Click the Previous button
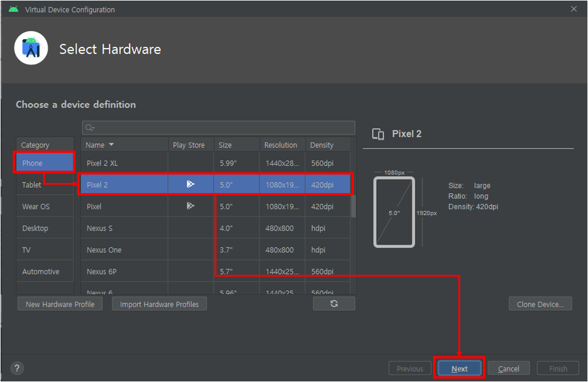The image size is (588, 382). (410, 369)
